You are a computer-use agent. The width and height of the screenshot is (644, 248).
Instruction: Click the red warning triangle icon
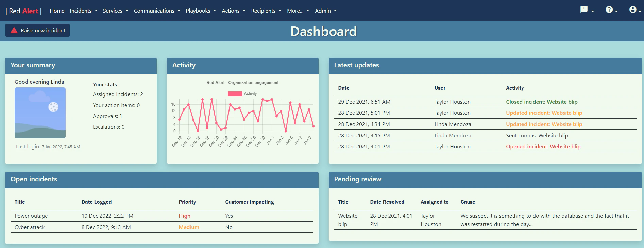(x=14, y=31)
